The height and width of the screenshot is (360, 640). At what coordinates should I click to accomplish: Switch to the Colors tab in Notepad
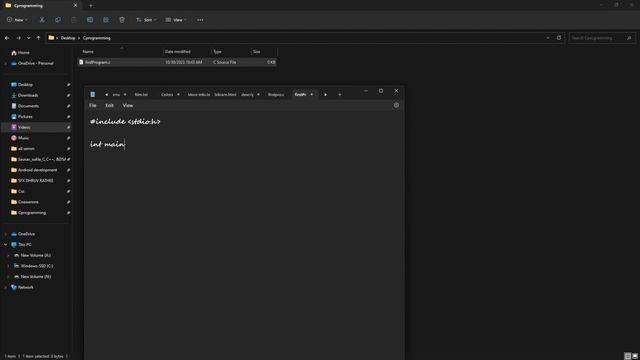pyautogui.click(x=167, y=94)
